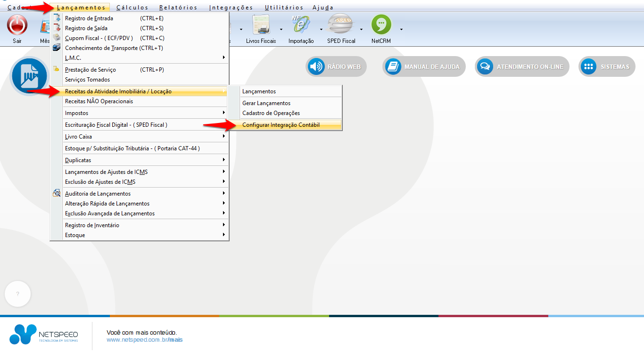Viewport: 644px width, 353px height.
Task: Open Livros Fiscais printer icon
Action: pos(261,25)
